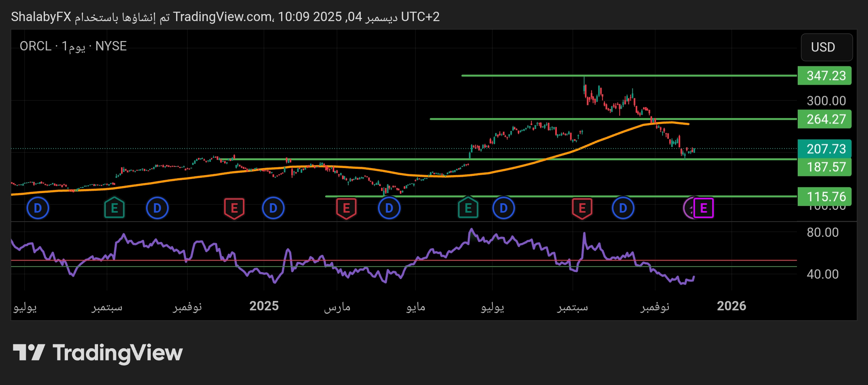Click the dividend D marker in October 2025

pos(623,208)
